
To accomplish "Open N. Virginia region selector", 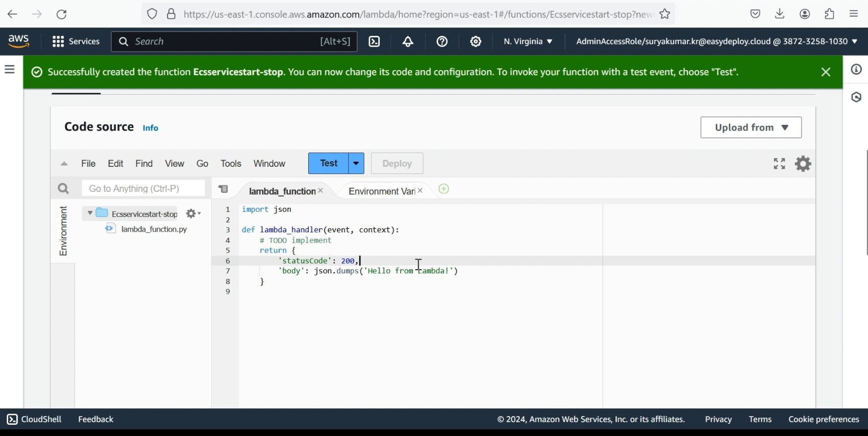I will 529,42.
